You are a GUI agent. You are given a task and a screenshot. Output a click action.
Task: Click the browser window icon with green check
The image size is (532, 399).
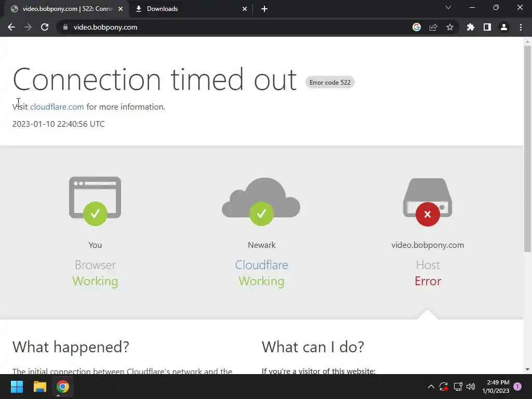click(95, 201)
